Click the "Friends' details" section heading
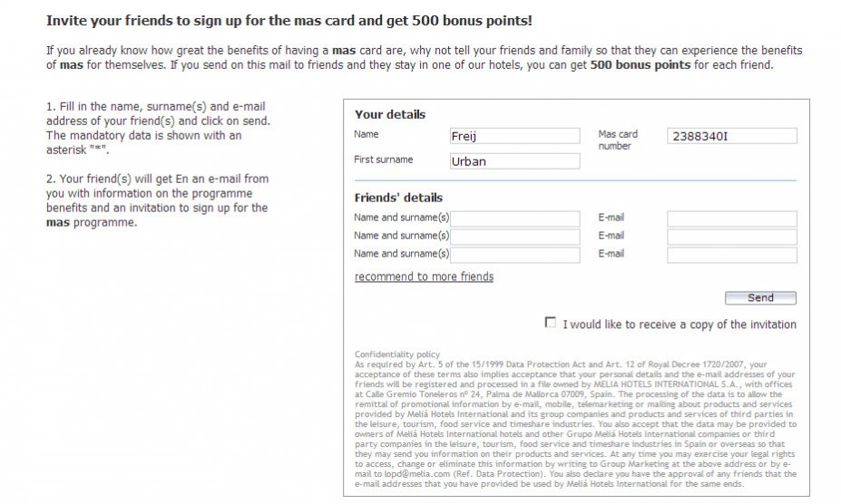 pyautogui.click(x=398, y=198)
